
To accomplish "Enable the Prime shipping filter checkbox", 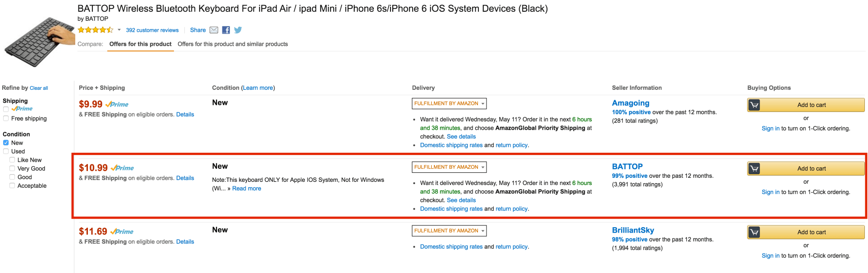I will tap(6, 109).
